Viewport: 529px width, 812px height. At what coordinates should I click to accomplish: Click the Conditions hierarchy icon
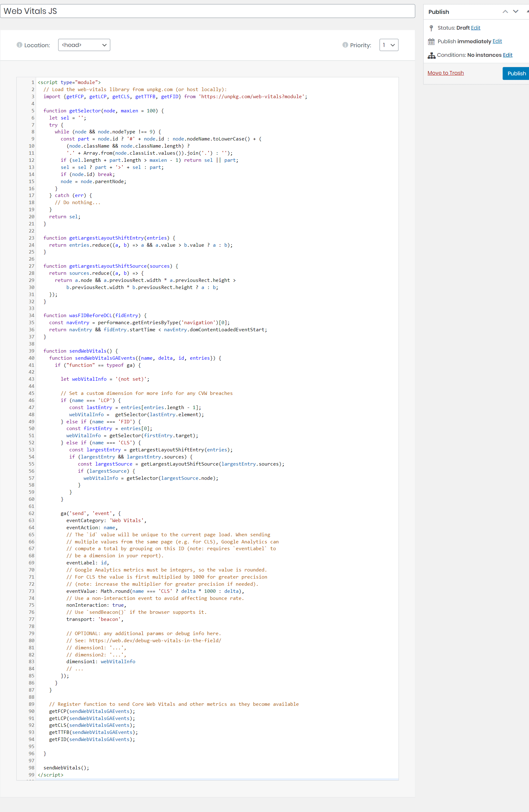click(x=432, y=55)
